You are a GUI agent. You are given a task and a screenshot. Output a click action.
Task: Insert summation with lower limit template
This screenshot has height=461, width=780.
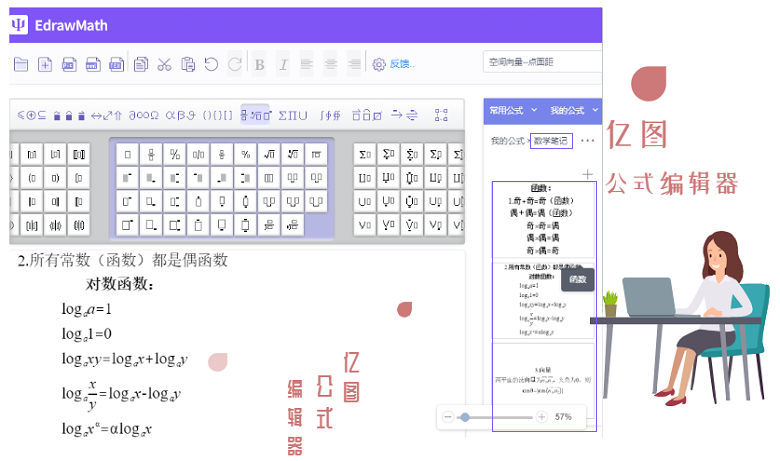point(389,155)
